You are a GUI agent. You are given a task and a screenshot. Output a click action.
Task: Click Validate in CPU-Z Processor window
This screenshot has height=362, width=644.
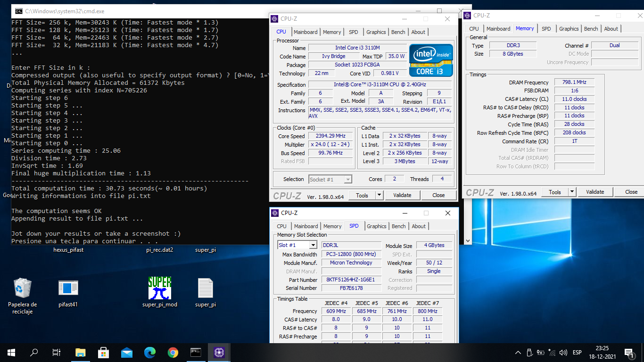pyautogui.click(x=402, y=195)
